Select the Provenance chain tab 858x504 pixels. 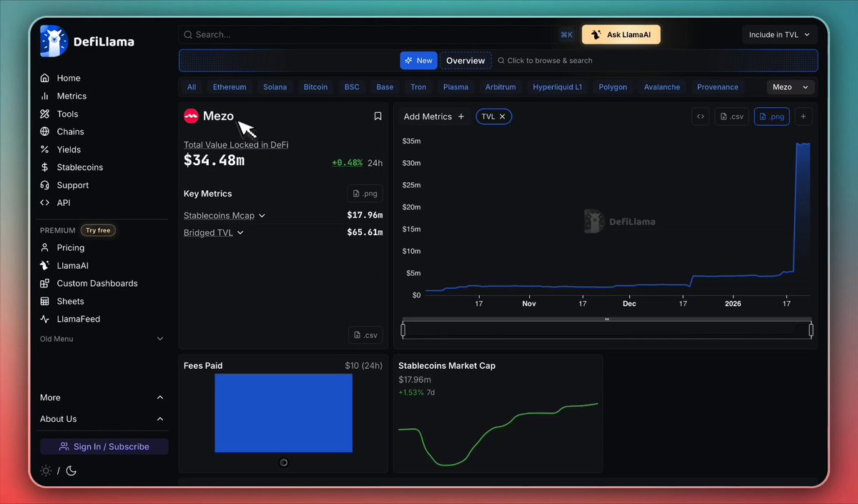point(718,87)
